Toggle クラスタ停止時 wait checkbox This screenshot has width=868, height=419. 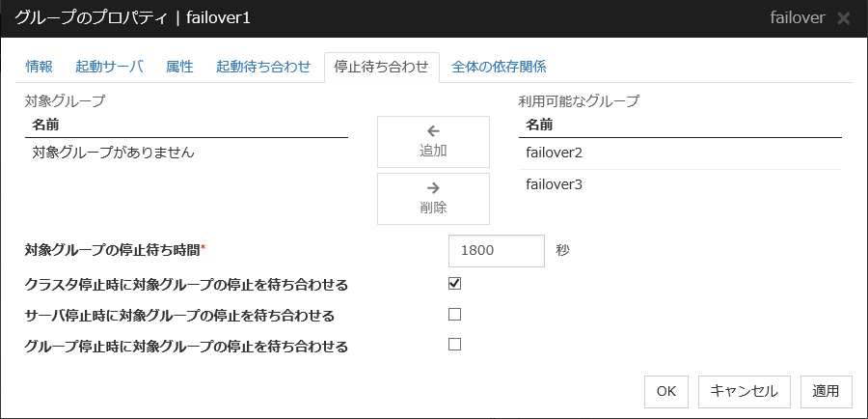click(x=455, y=283)
